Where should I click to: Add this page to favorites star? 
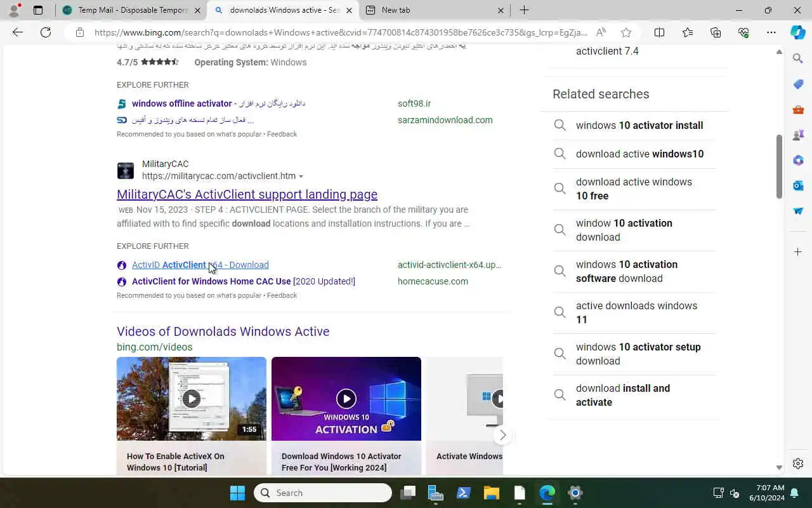point(626,32)
